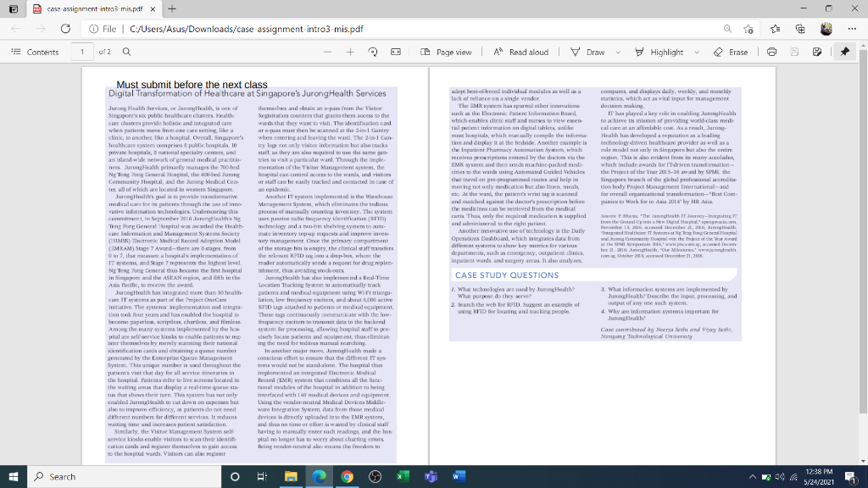Select the Erase tool

pos(731,52)
